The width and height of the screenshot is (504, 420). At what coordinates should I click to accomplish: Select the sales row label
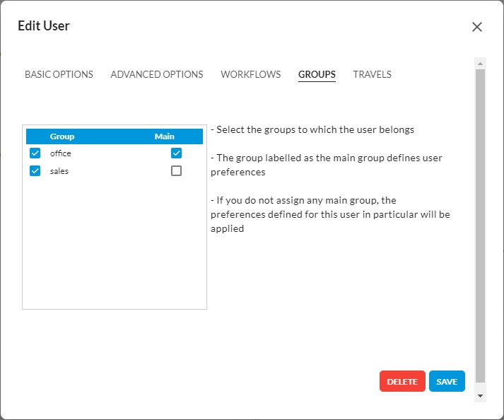tap(59, 170)
